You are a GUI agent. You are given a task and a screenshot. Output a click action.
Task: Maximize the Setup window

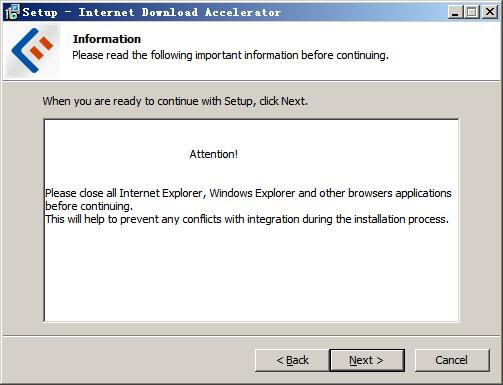[x=472, y=12]
